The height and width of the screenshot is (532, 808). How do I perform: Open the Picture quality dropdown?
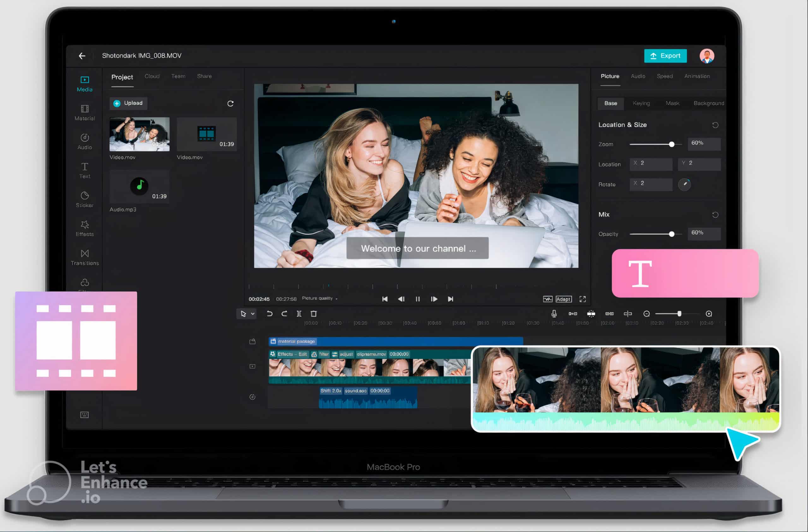tap(319, 298)
